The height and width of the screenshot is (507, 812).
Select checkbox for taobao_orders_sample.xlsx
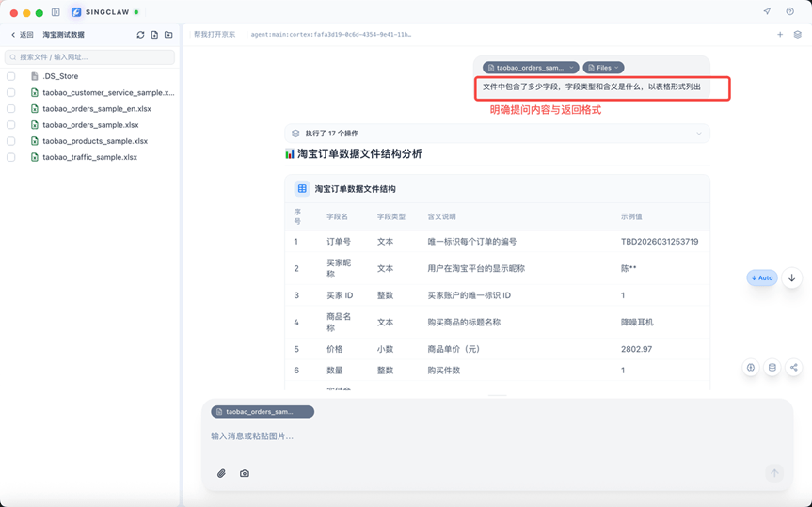point(11,125)
